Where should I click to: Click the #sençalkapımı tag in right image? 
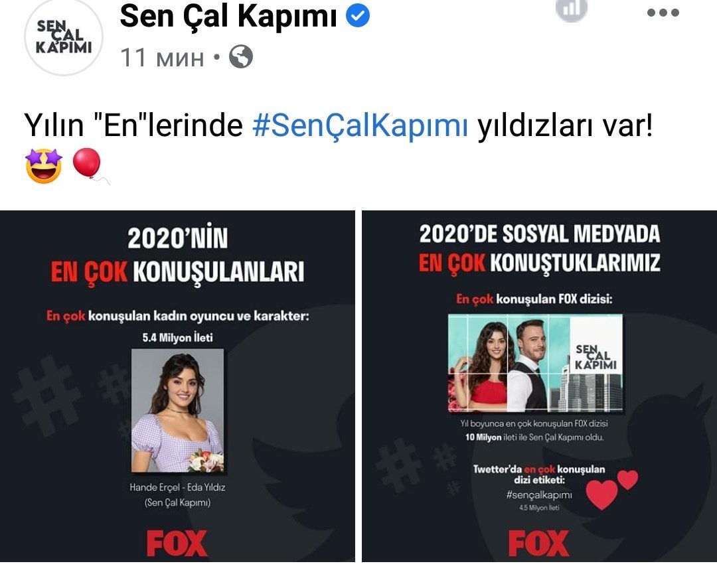tap(539, 494)
